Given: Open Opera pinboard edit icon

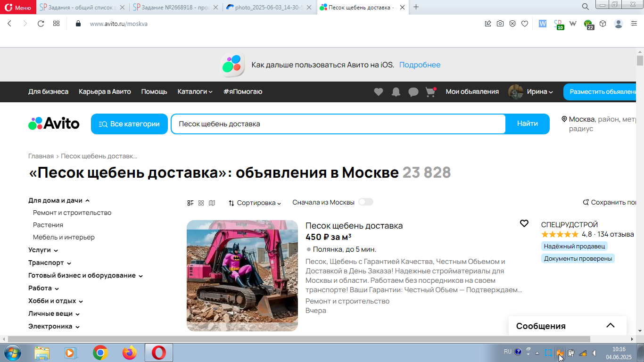Looking at the screenshot, I should [x=488, y=24].
